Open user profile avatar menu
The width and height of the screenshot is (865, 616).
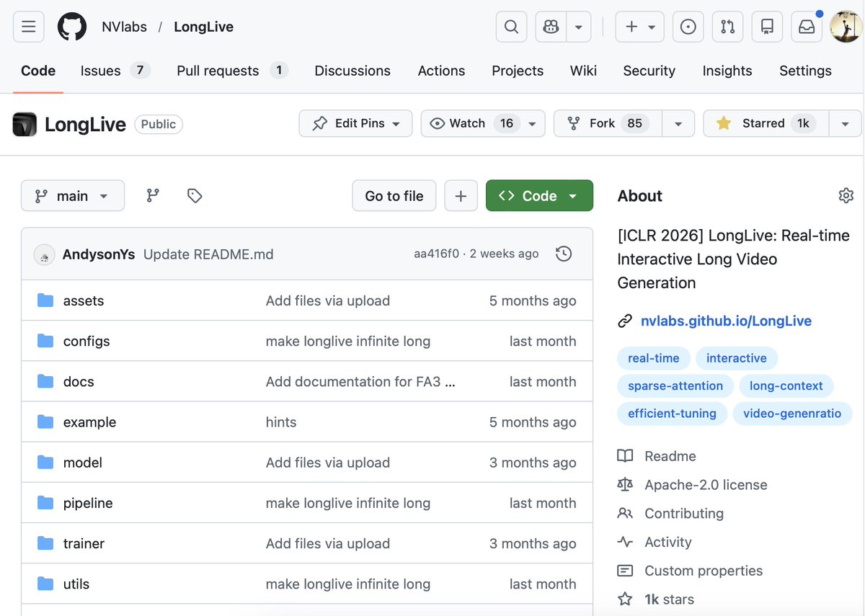point(846,27)
